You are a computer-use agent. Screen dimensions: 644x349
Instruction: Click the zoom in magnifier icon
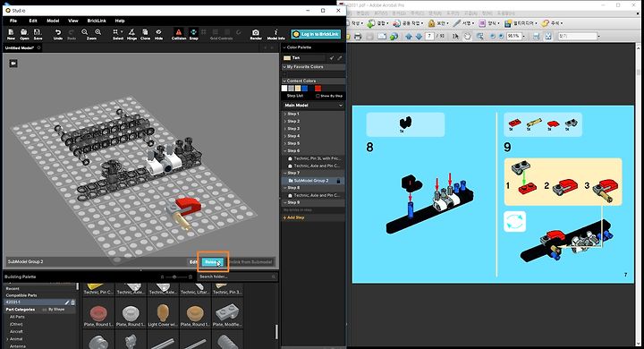(x=98, y=32)
